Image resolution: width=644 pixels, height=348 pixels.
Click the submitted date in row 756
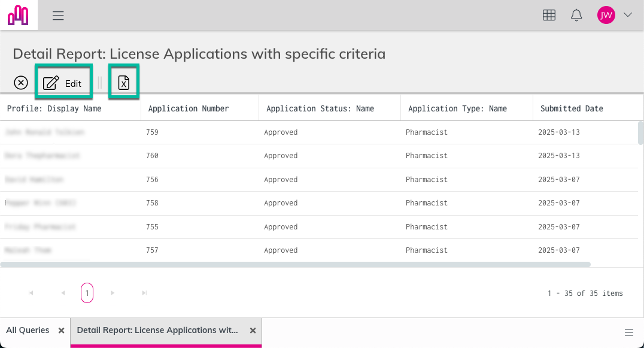558,180
